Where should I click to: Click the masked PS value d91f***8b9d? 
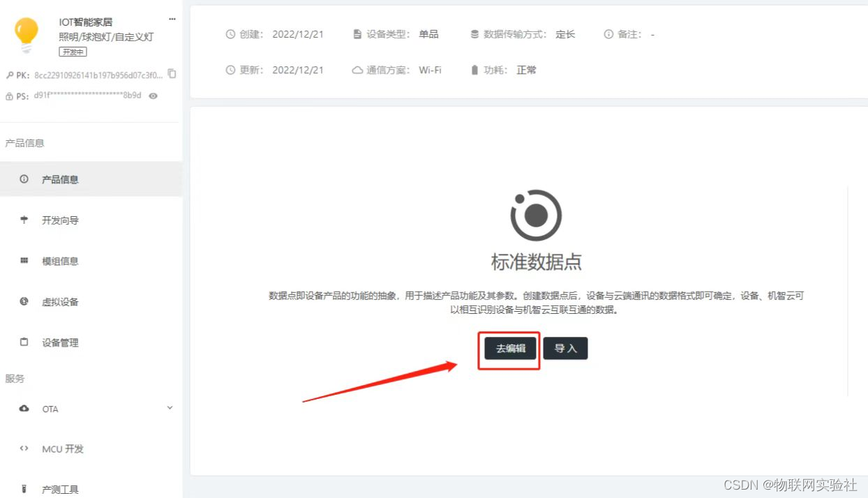87,96
